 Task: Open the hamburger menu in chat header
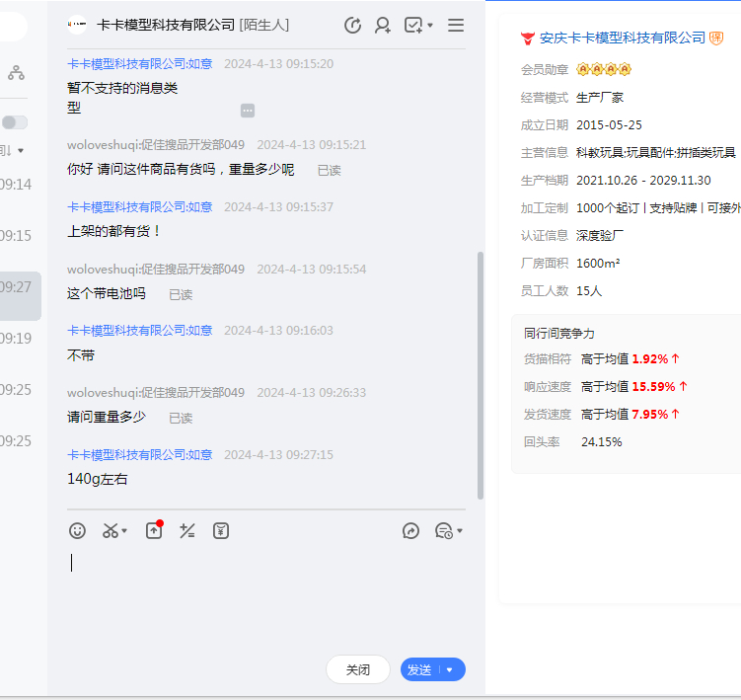tap(456, 26)
